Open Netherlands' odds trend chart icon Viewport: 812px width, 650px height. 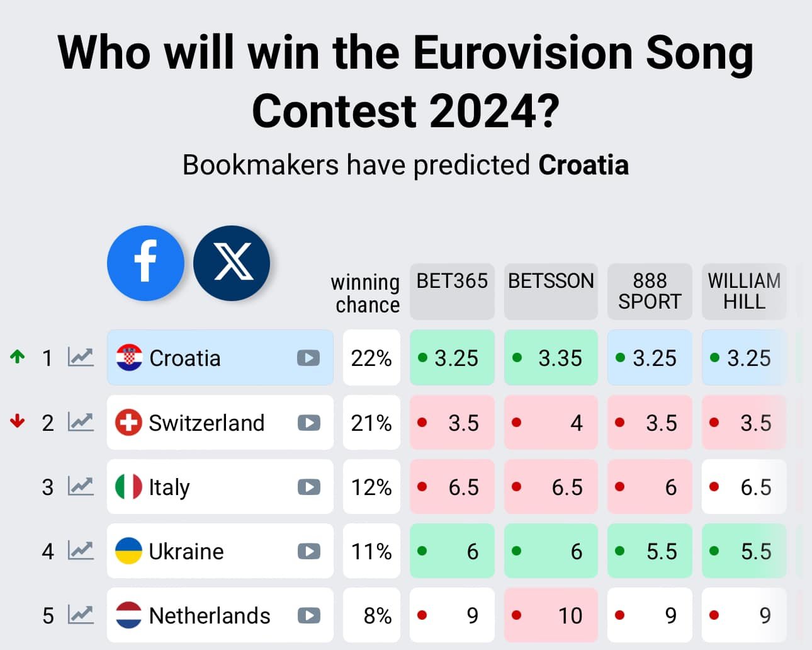click(81, 615)
